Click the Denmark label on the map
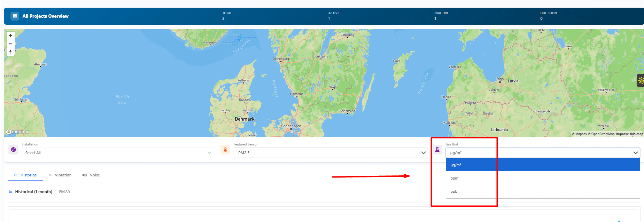644x222 pixels. [245, 119]
